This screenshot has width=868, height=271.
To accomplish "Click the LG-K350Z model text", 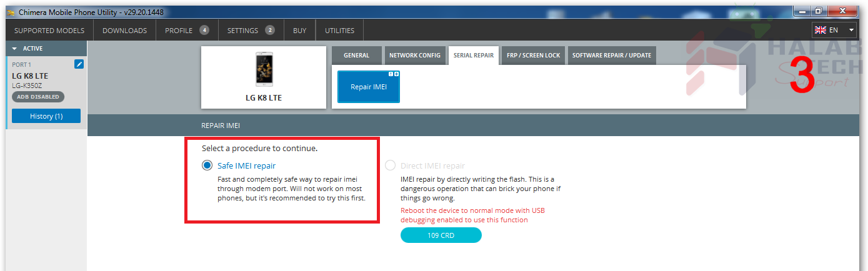I will point(27,85).
